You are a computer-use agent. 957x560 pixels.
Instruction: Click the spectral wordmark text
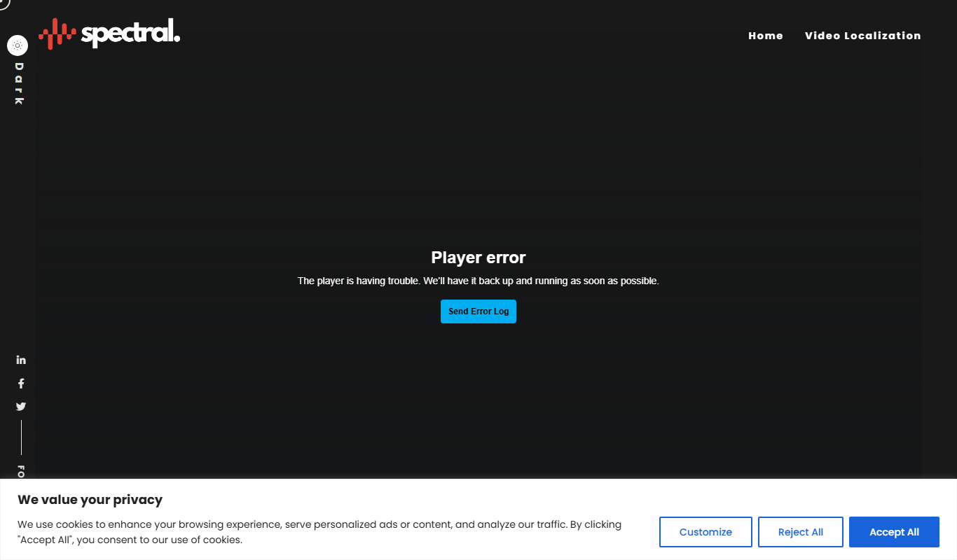(x=131, y=34)
